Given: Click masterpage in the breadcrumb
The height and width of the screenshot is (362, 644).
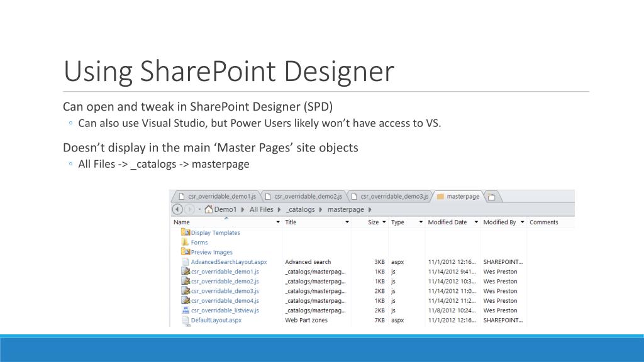Looking at the screenshot, I should [x=345, y=209].
